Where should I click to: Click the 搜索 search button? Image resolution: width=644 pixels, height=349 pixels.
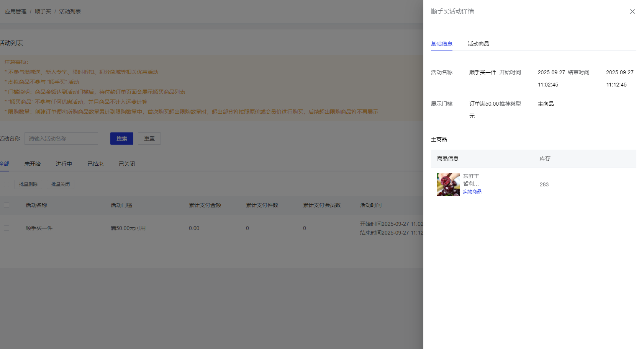pyautogui.click(x=121, y=139)
